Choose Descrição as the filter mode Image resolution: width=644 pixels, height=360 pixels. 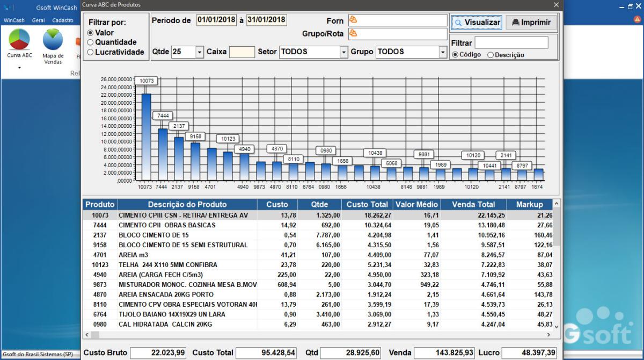(491, 55)
